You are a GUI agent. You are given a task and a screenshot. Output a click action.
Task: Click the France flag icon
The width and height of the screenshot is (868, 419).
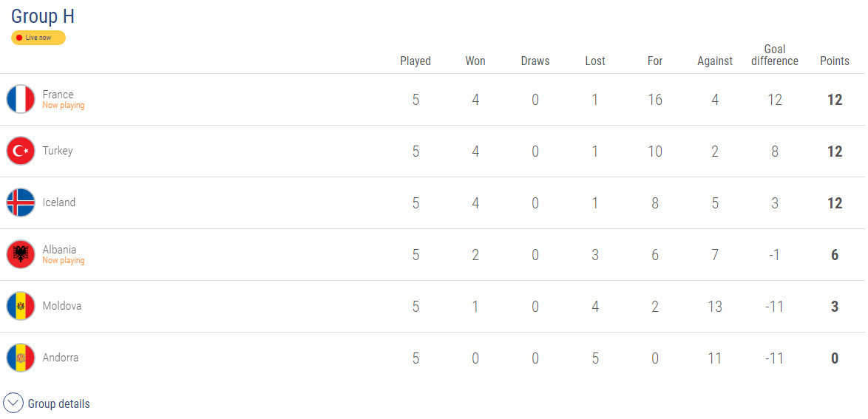tap(21, 99)
